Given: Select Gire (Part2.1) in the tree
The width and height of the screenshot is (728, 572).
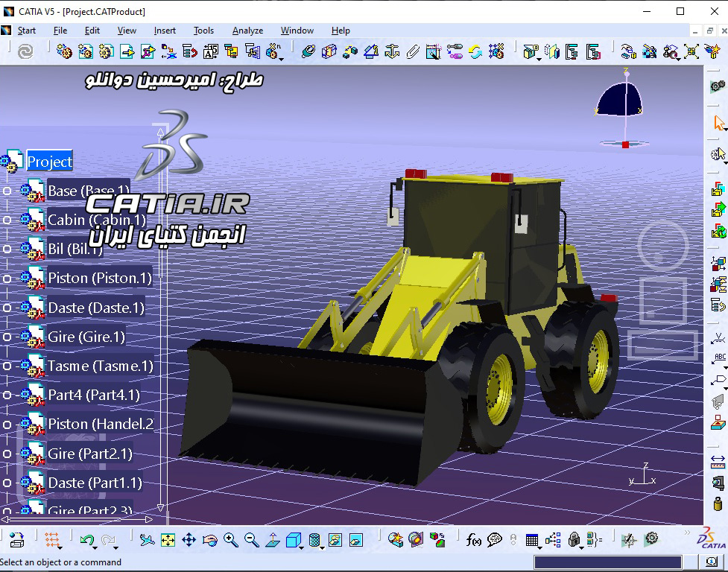Looking at the screenshot, I should [x=90, y=454].
